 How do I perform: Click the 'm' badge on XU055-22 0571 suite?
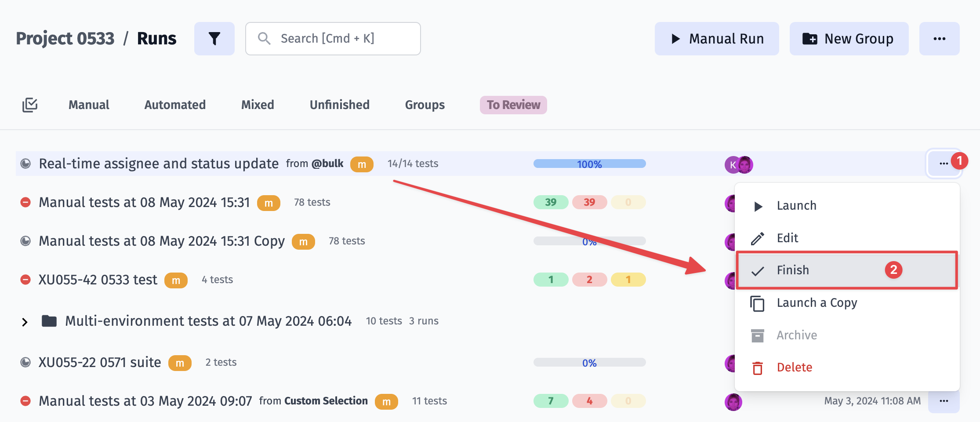tap(180, 363)
